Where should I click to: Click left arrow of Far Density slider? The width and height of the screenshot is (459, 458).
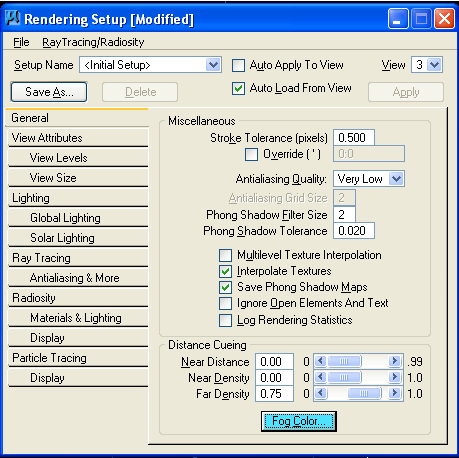coord(321,393)
